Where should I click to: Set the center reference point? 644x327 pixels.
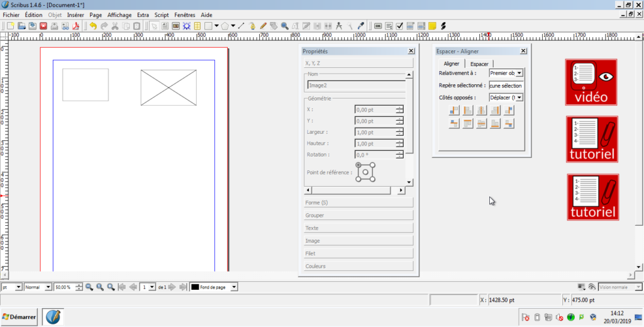tap(366, 172)
